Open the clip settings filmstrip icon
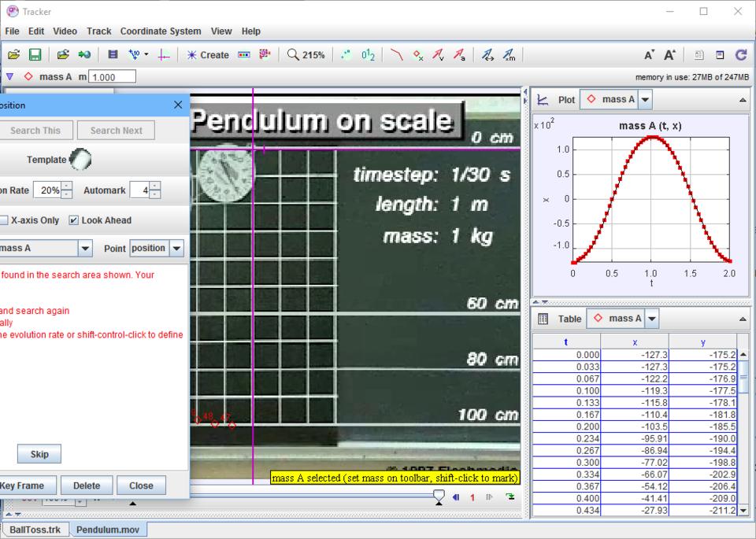 coord(113,55)
